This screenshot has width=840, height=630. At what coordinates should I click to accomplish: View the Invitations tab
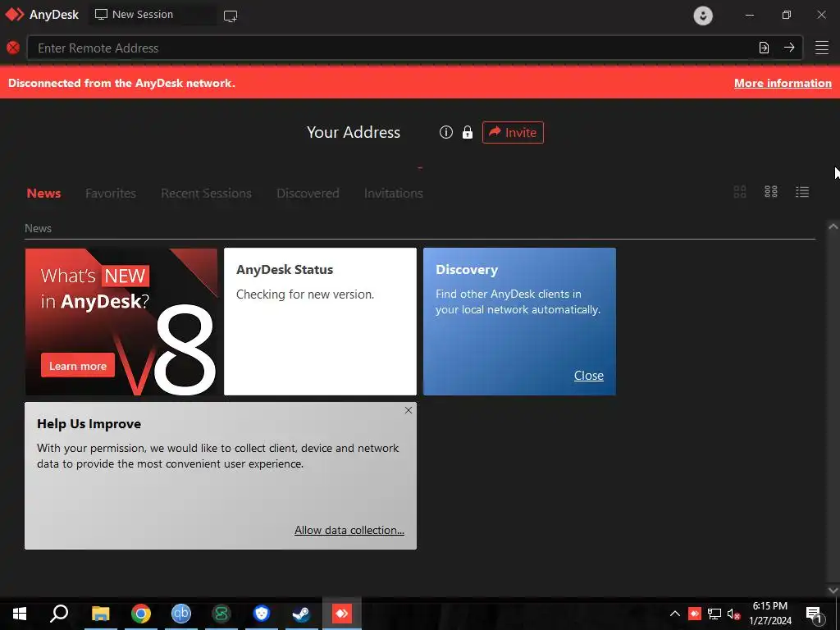click(x=393, y=194)
